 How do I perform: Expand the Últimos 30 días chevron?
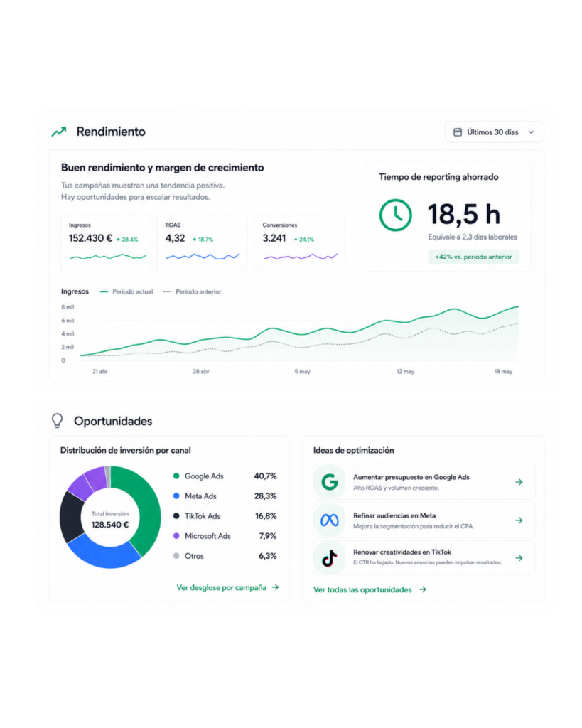click(532, 132)
